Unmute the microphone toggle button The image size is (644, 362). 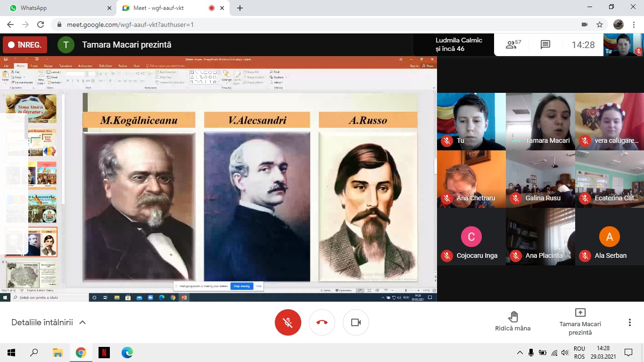click(288, 322)
